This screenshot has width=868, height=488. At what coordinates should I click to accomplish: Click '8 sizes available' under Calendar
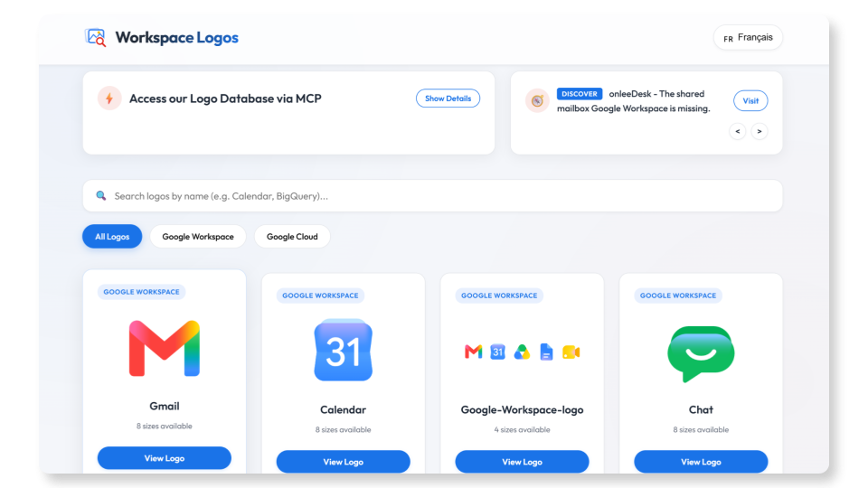pos(344,430)
